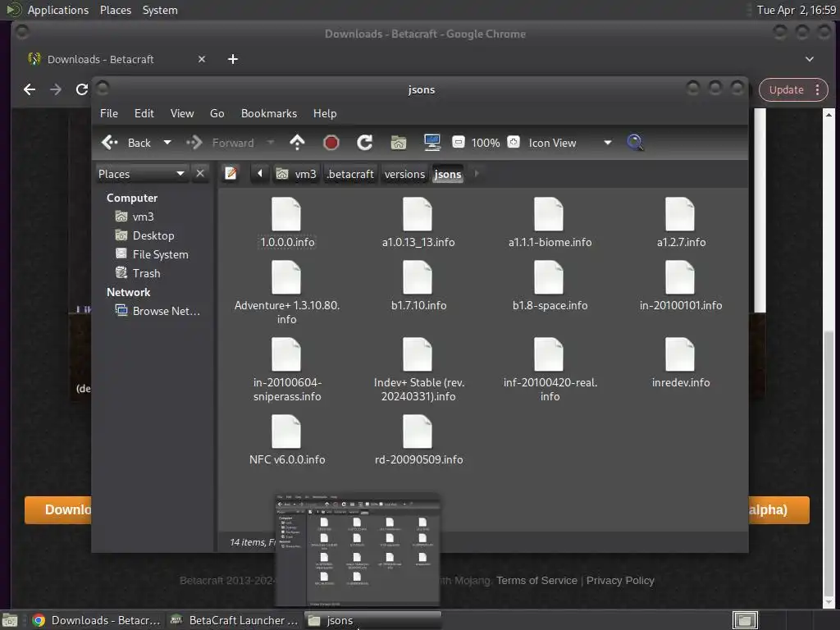This screenshot has width=840, height=630.
Task: Open the Computer toolbar icon
Action: (431, 143)
